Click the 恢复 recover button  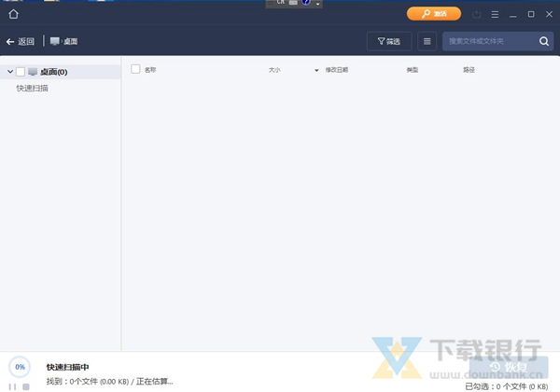[509, 367]
